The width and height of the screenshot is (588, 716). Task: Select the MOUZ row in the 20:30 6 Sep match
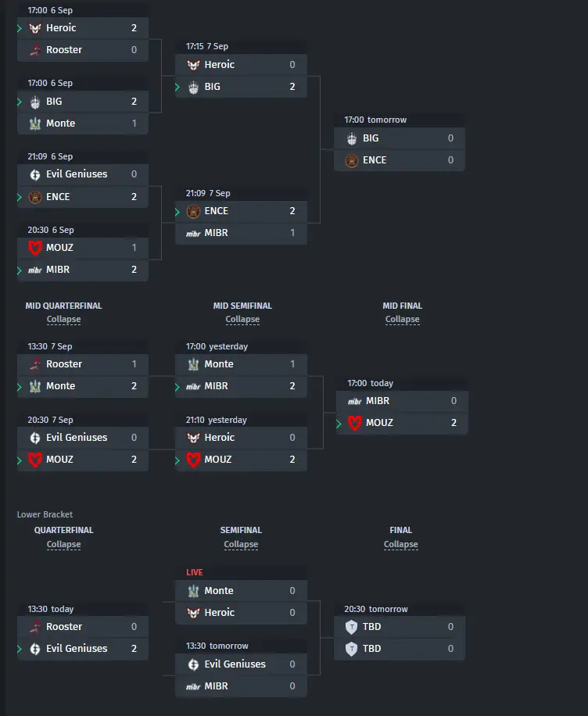coord(83,248)
